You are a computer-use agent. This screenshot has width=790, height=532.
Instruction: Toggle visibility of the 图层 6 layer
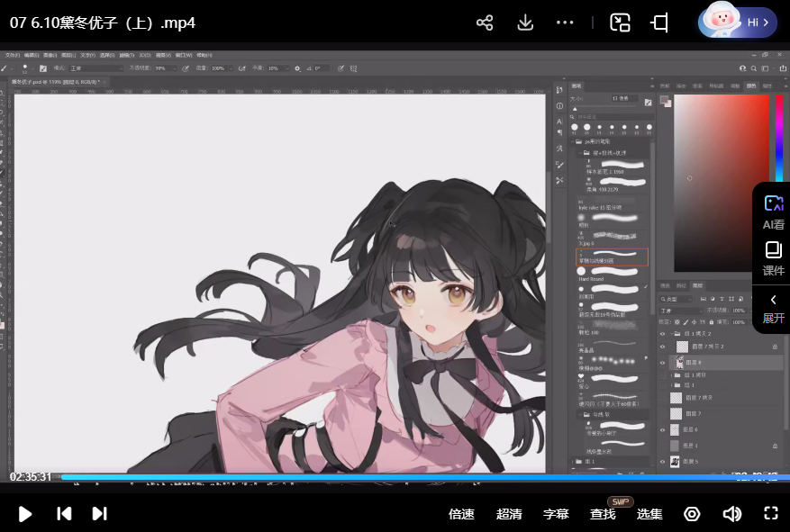coord(663,429)
